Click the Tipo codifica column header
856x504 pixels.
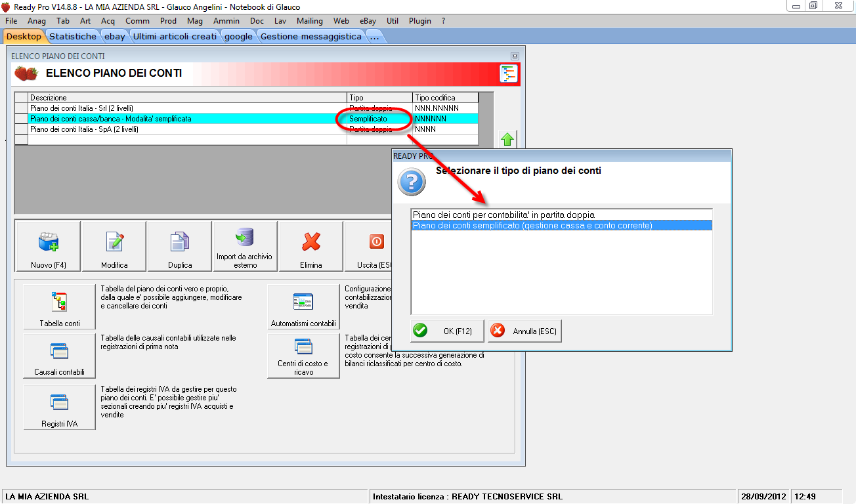click(x=446, y=97)
